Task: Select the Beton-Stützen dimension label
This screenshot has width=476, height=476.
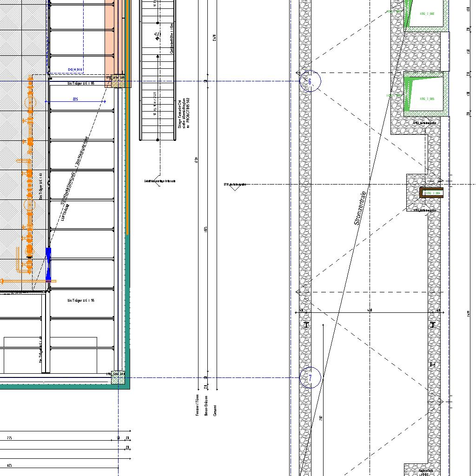Action: coord(206,403)
